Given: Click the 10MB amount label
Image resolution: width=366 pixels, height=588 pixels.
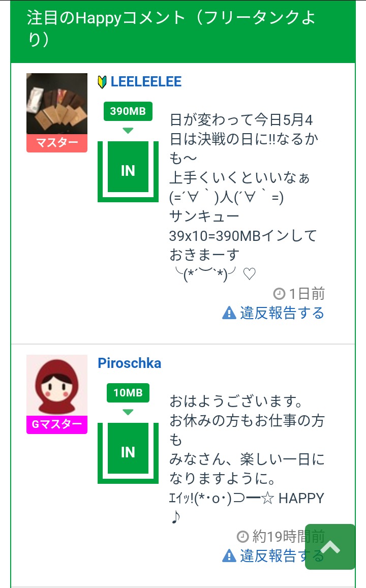Looking at the screenshot, I should 128,393.
